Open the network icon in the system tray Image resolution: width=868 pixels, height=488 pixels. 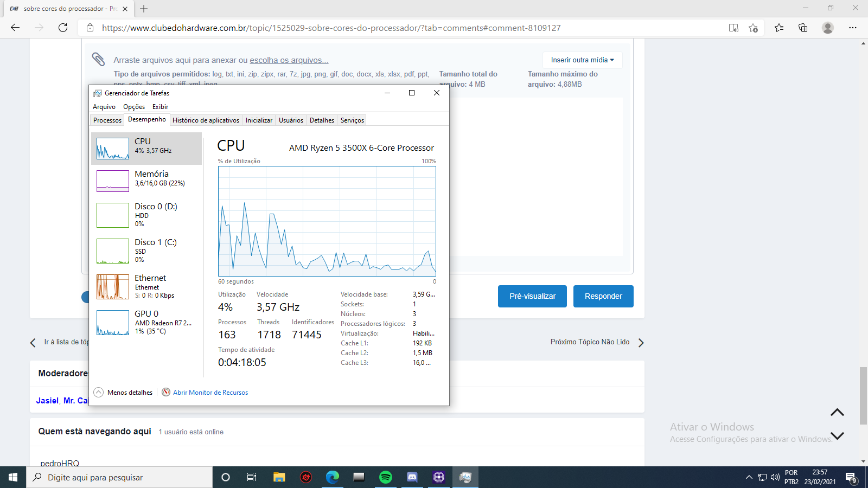[x=762, y=477]
